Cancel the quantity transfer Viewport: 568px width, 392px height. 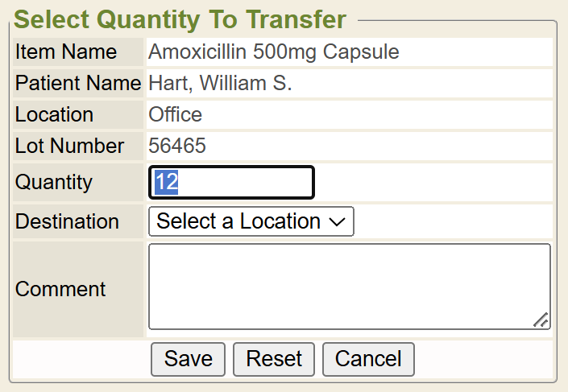click(368, 359)
